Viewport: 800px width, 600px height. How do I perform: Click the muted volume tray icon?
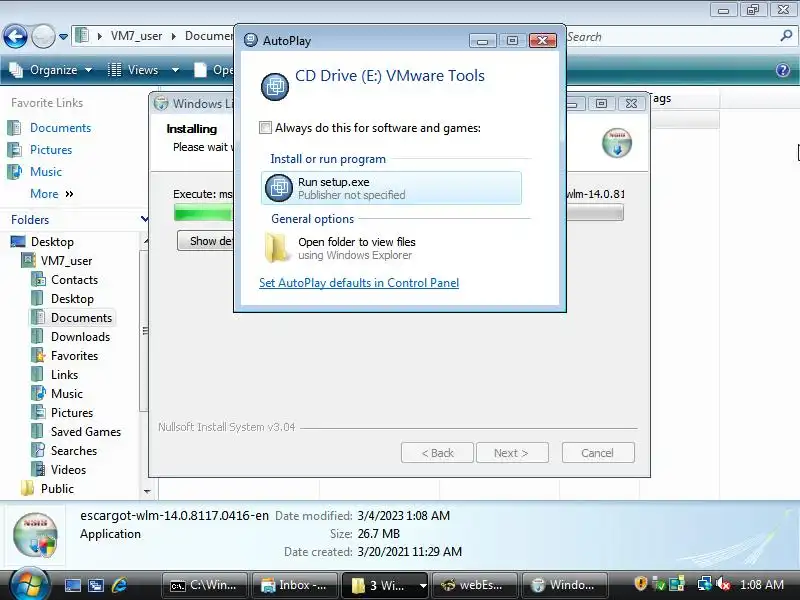[x=723, y=584]
